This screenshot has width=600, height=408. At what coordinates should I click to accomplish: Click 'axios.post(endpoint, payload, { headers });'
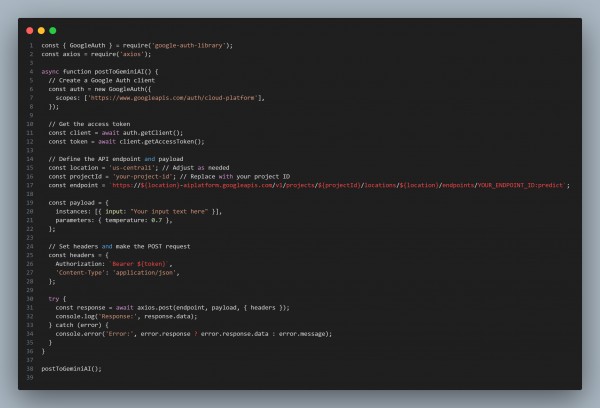point(213,308)
